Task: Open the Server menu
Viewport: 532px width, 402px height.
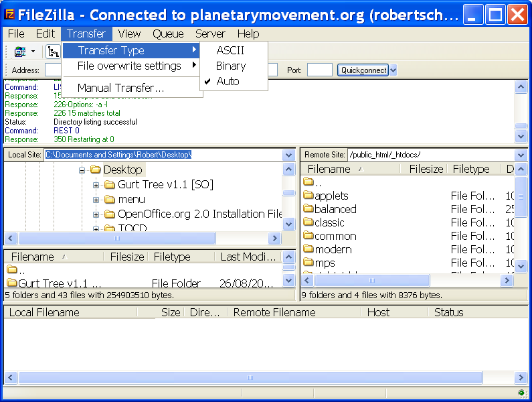Action: [210, 33]
